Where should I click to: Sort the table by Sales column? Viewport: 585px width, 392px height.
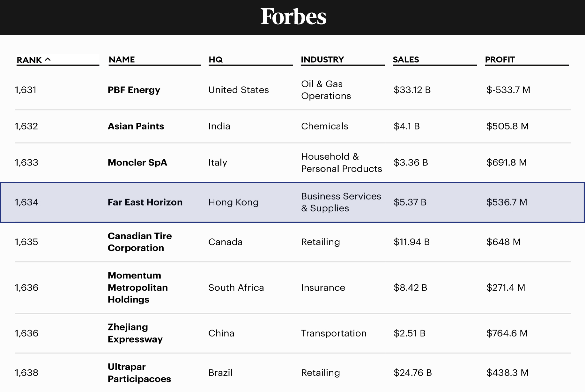[406, 60]
